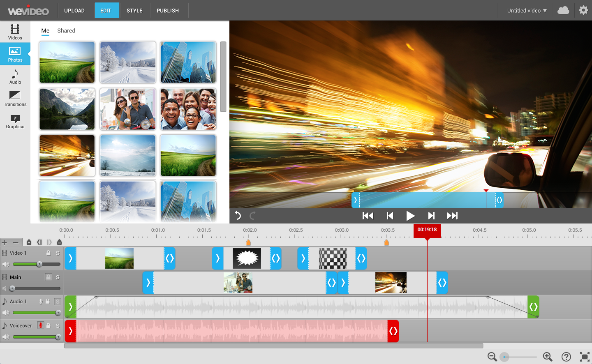The width and height of the screenshot is (592, 364).
Task: Toggle lock on Audio 1 track
Action: point(48,301)
